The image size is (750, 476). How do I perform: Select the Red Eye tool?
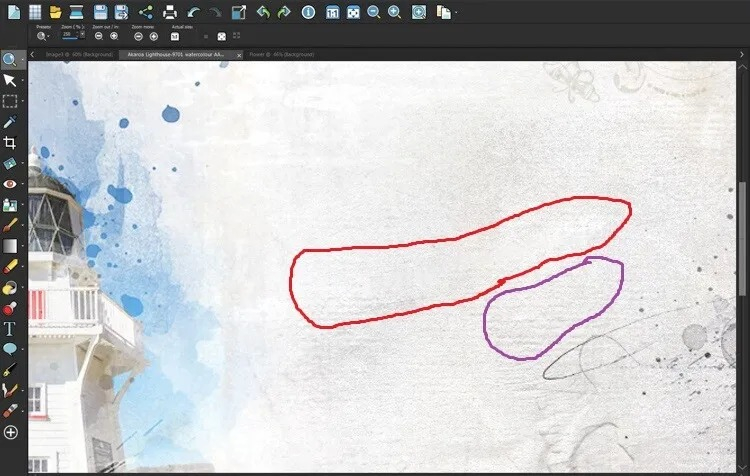[x=10, y=184]
